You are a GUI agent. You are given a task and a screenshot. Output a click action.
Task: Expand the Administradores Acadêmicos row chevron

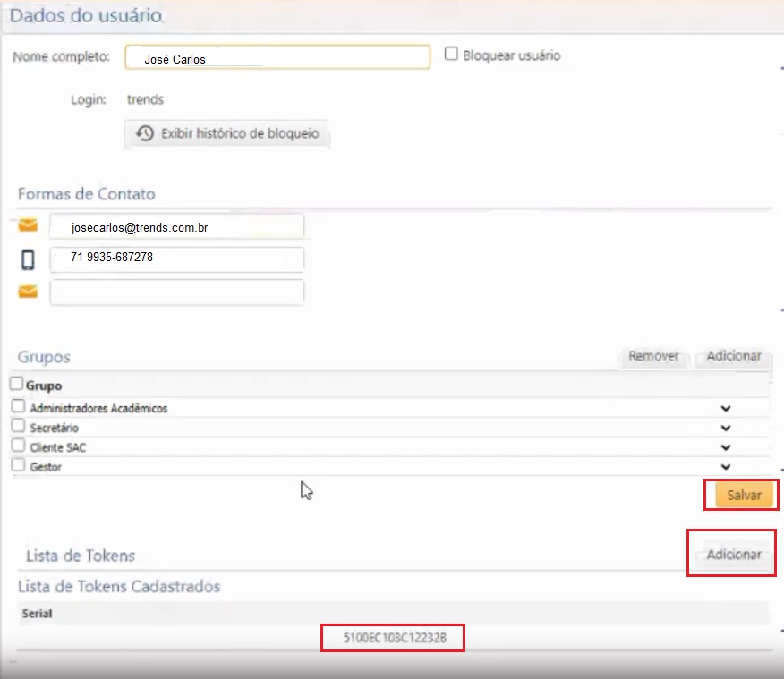click(x=726, y=409)
